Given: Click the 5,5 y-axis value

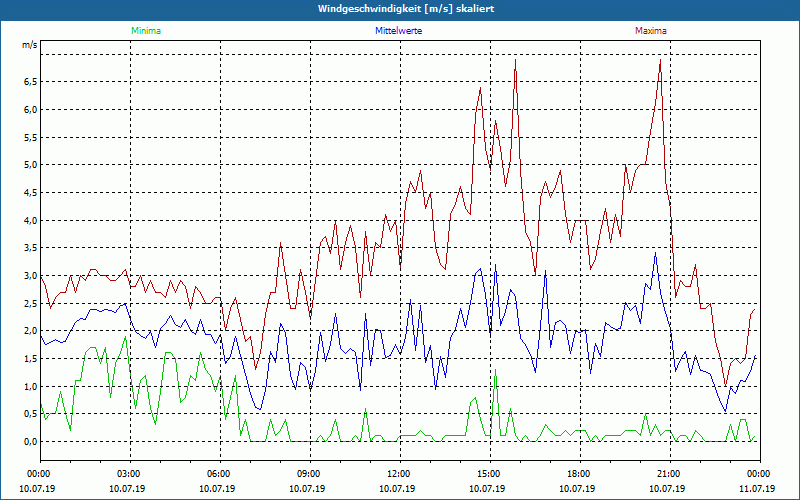Looking at the screenshot, I should point(31,137).
